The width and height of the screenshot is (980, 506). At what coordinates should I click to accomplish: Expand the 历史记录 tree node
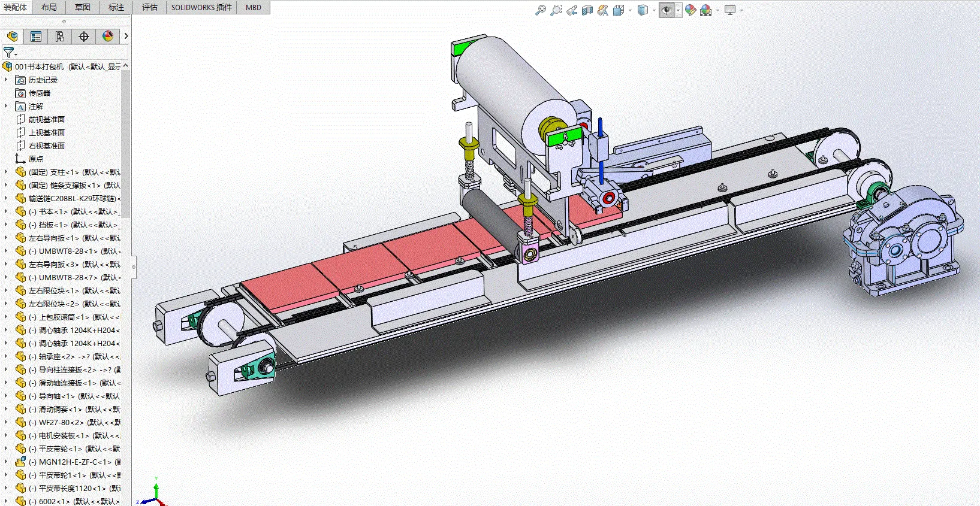[6, 80]
